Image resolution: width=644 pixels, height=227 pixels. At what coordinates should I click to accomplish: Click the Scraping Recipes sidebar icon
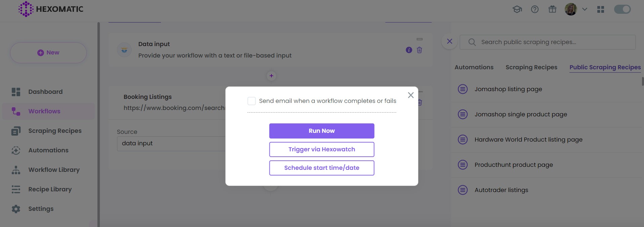(x=15, y=130)
